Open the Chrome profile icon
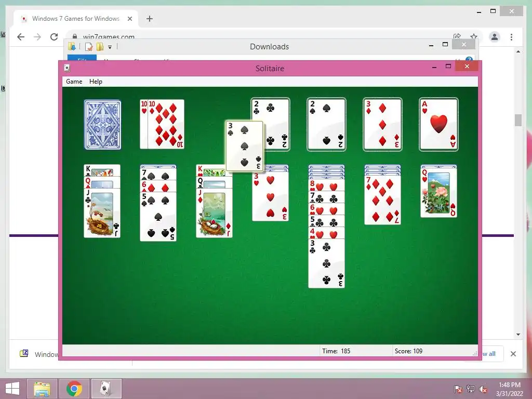 pyautogui.click(x=495, y=37)
